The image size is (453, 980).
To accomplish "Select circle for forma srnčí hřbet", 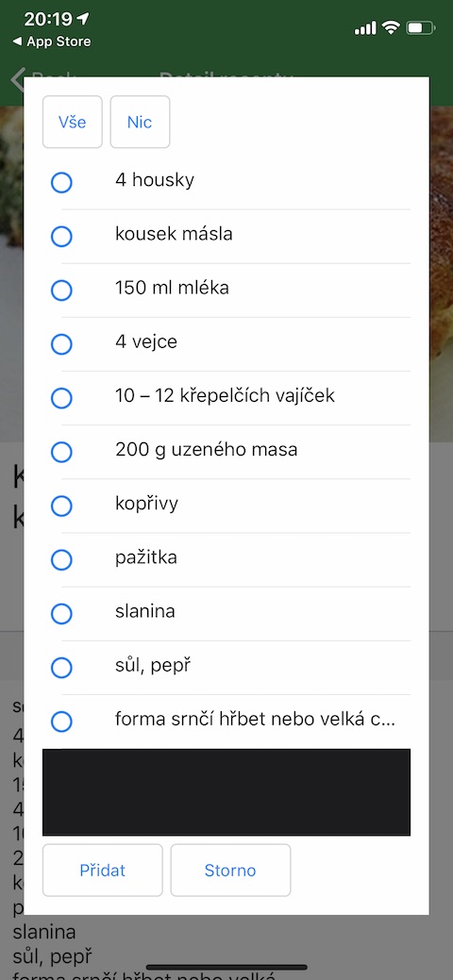I will (61, 722).
